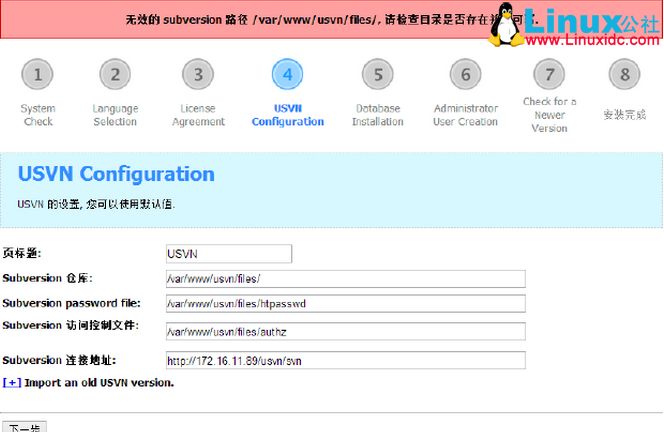The image size is (664, 432).
Task: Click the invalid subversion path error message
Action: 332,19
